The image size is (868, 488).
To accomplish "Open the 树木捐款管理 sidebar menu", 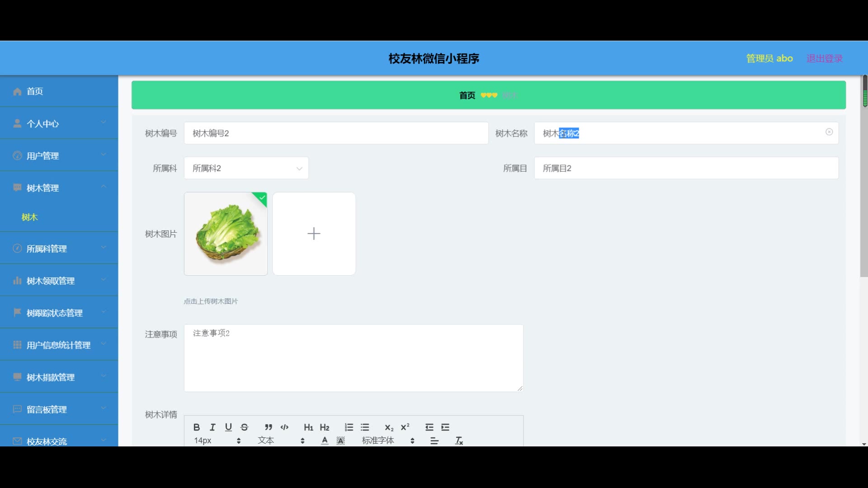I will tap(59, 377).
